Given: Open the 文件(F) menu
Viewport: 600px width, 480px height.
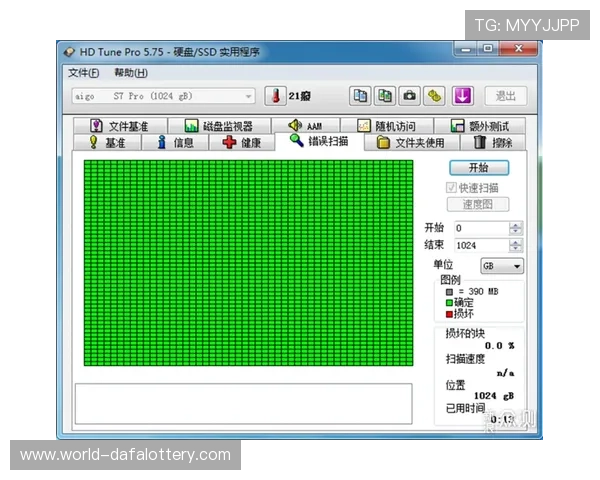Looking at the screenshot, I should click(x=83, y=73).
